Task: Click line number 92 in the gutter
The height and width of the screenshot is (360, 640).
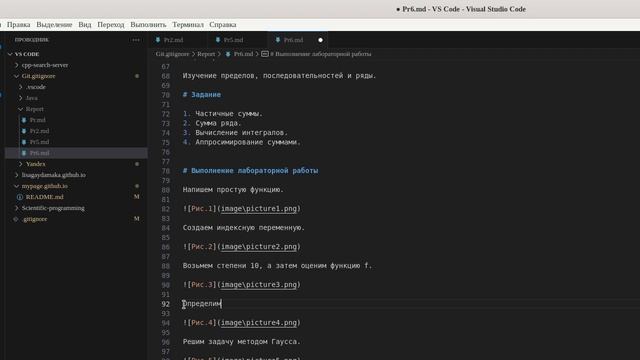Action: pos(165,304)
